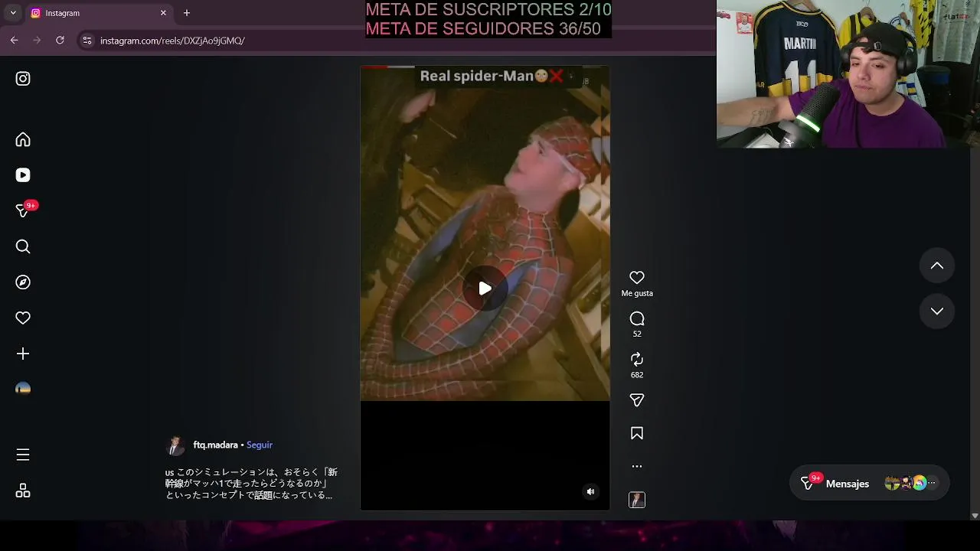980x551 pixels.
Task: Click browser forward arrow
Action: coord(37,41)
